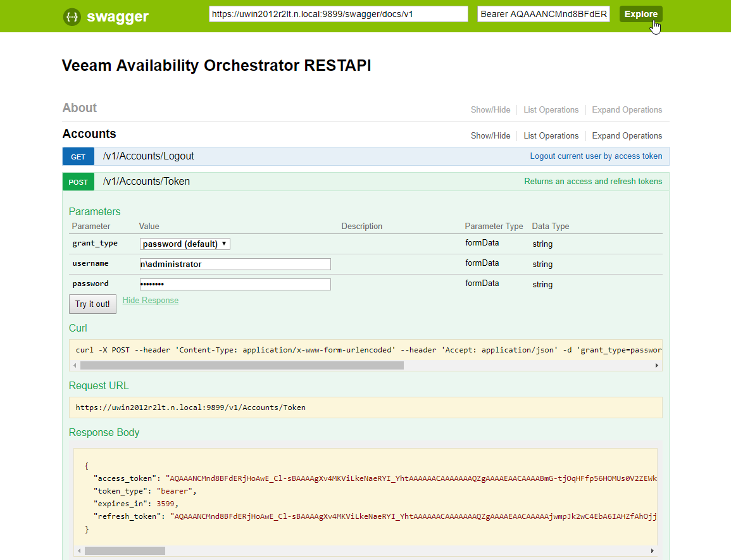Click the Hide Response link
The width and height of the screenshot is (731, 560).
(x=150, y=301)
